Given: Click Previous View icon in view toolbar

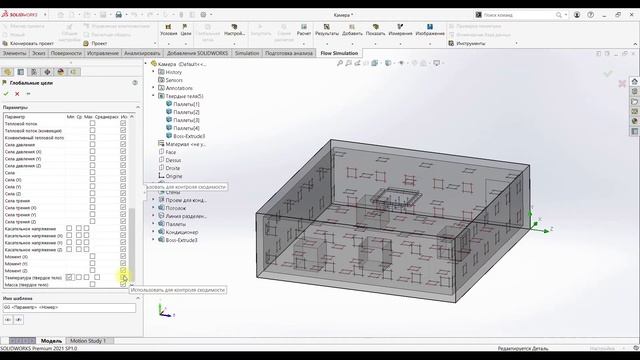Looking at the screenshot, I should point(358,63).
